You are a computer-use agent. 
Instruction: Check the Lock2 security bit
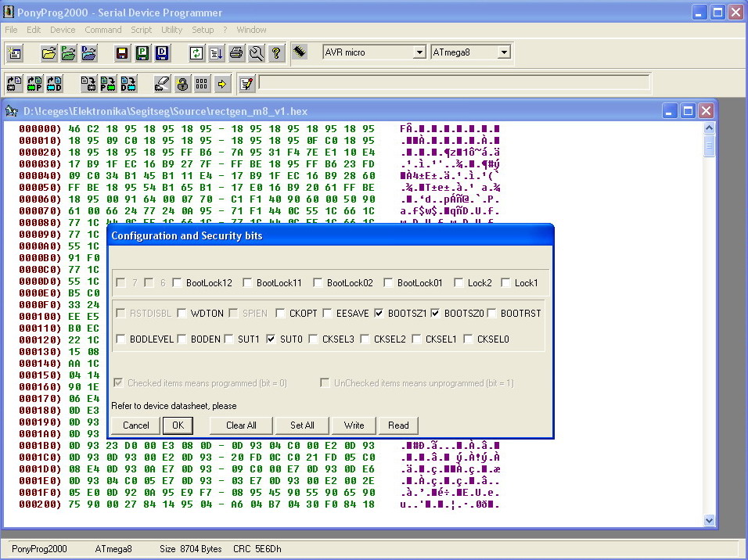(459, 283)
